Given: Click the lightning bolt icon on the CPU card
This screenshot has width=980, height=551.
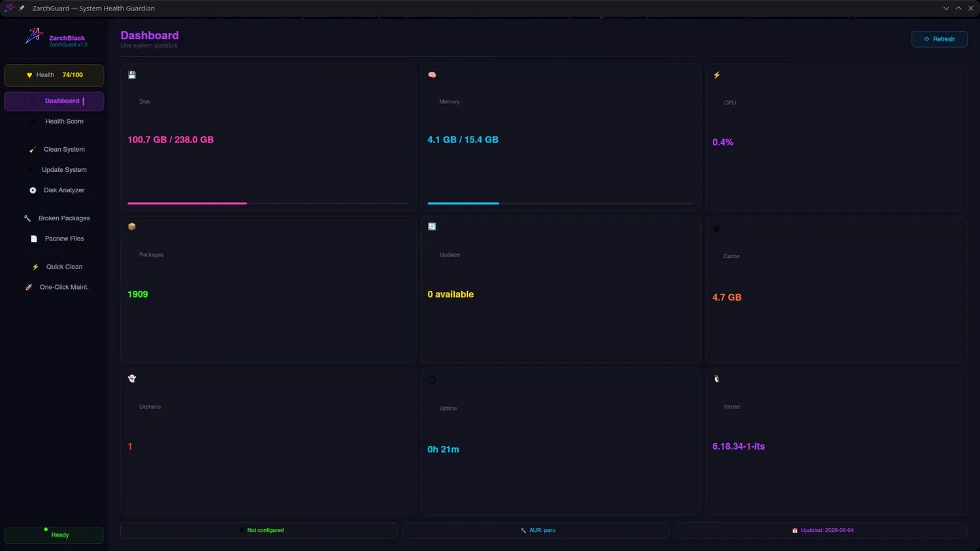Looking at the screenshot, I should 717,75.
